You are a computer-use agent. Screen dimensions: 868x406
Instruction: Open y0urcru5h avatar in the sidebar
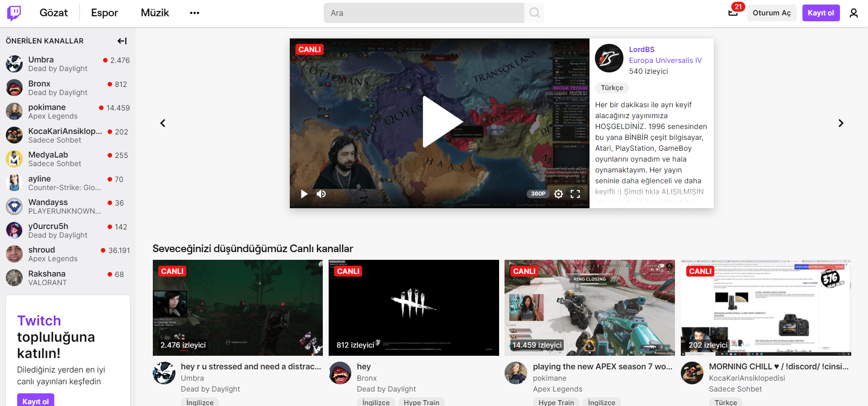click(x=14, y=230)
